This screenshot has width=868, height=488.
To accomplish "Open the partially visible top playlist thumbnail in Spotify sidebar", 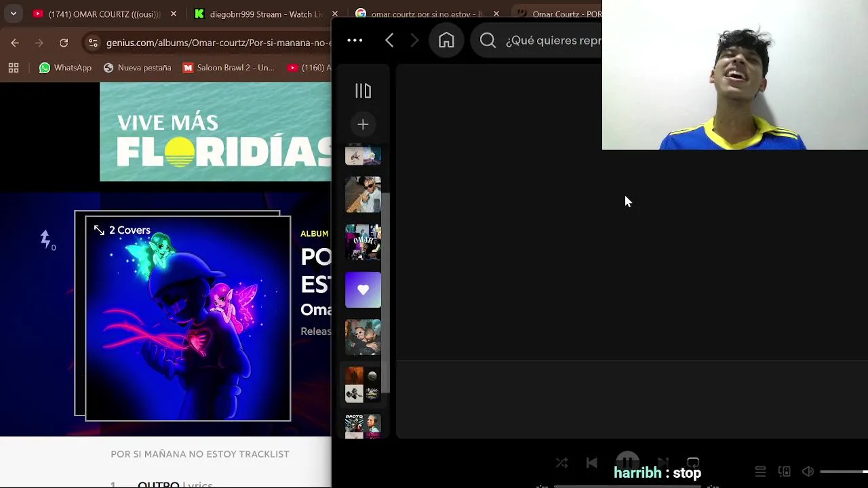I will (x=363, y=155).
